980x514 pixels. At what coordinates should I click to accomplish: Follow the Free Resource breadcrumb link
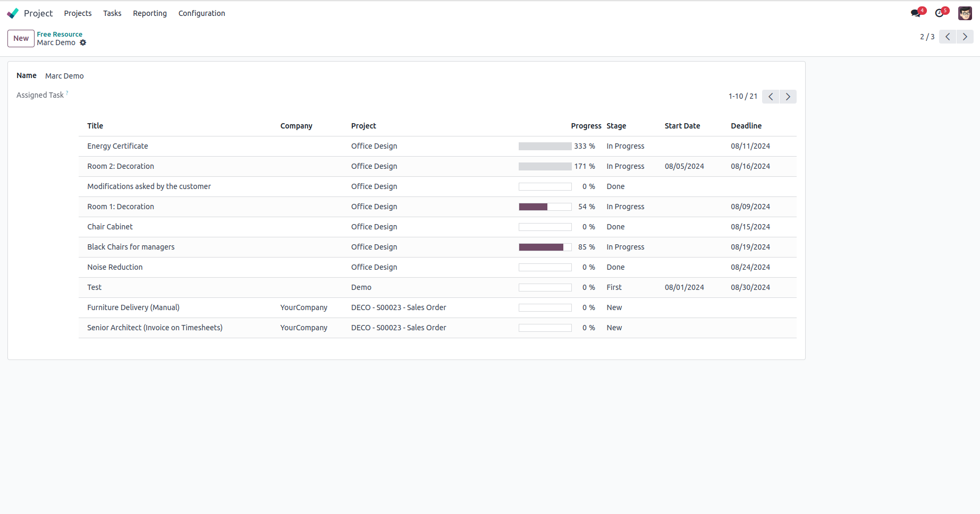coord(60,34)
